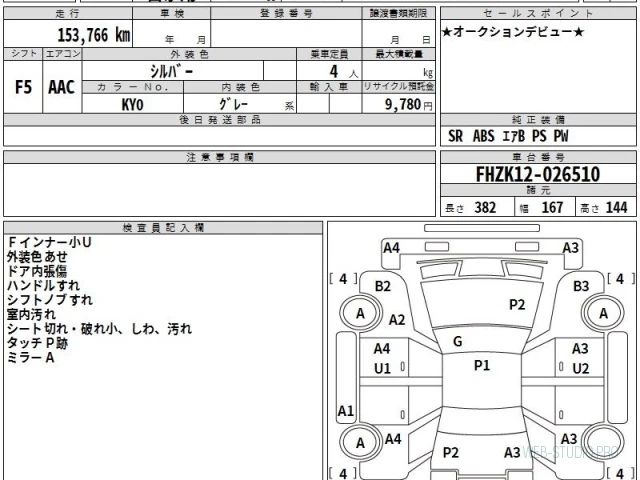
Task: Click the A2 mark near the pillar
Action: (x=397, y=320)
